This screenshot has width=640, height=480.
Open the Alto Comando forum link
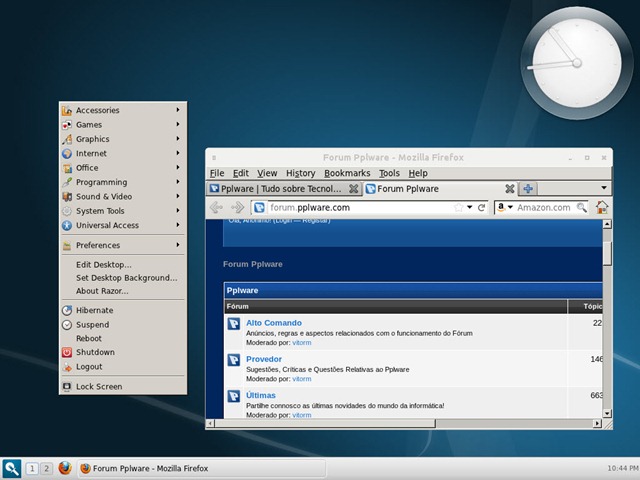coord(274,323)
